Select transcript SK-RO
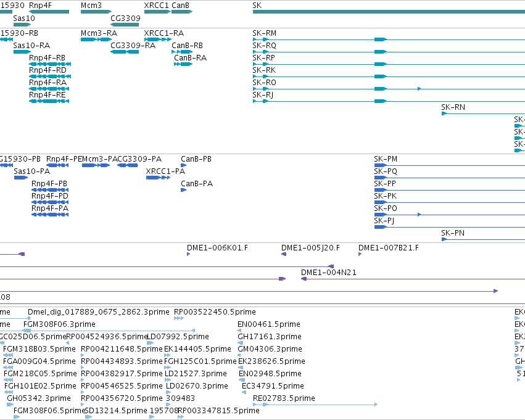The width and height of the screenshot is (525, 420). click(389, 89)
